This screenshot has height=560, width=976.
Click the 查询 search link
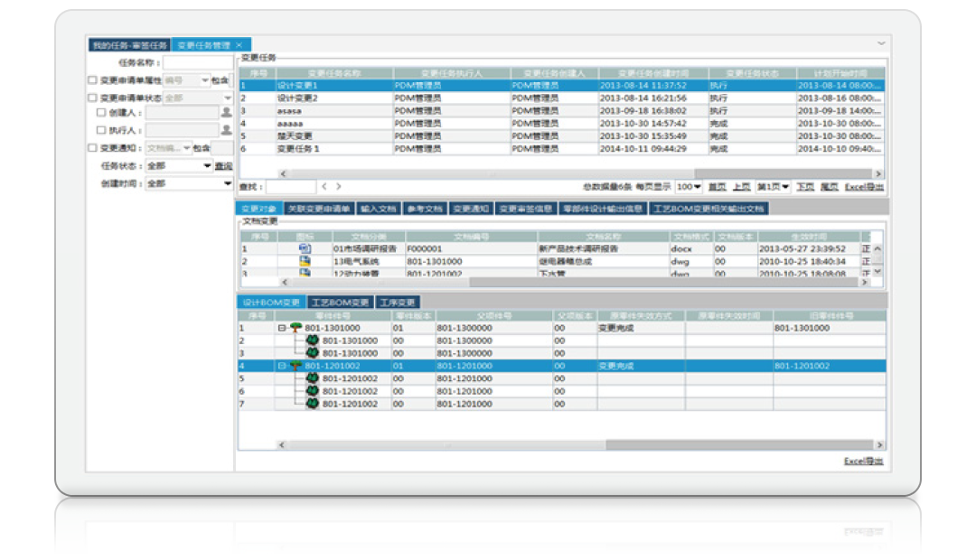point(223,166)
